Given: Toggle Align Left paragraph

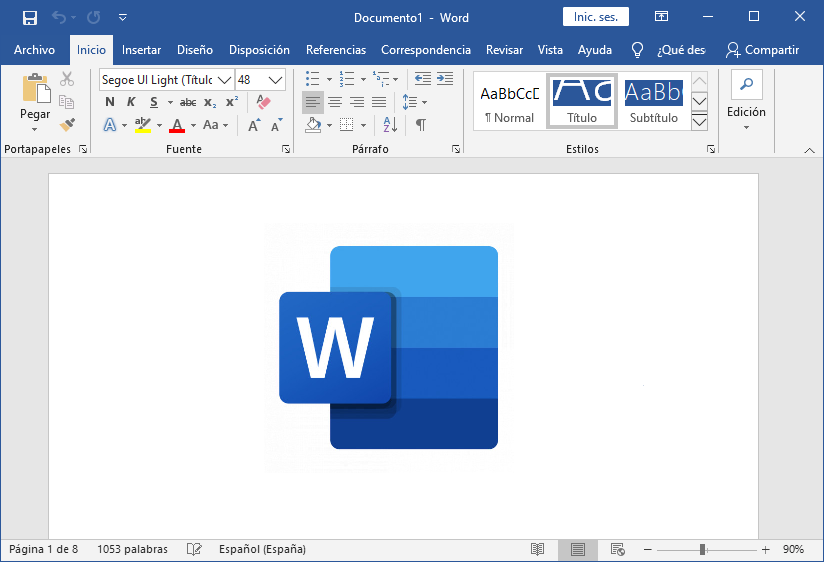Looking at the screenshot, I should click(313, 102).
